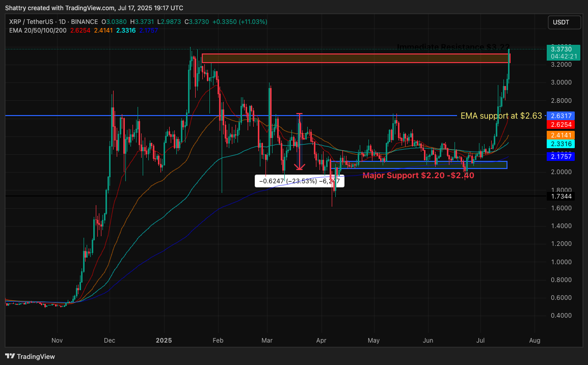The image size is (588, 365).
Task: Select the EMA 20/50/100/200 indicator legend
Action: [x=37, y=31]
